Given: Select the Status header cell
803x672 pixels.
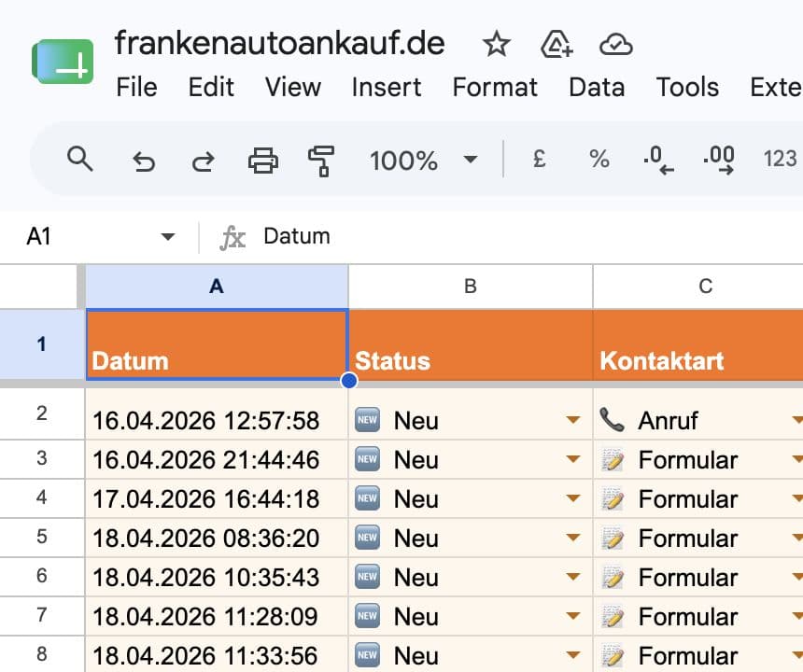Looking at the screenshot, I should click(471, 344).
